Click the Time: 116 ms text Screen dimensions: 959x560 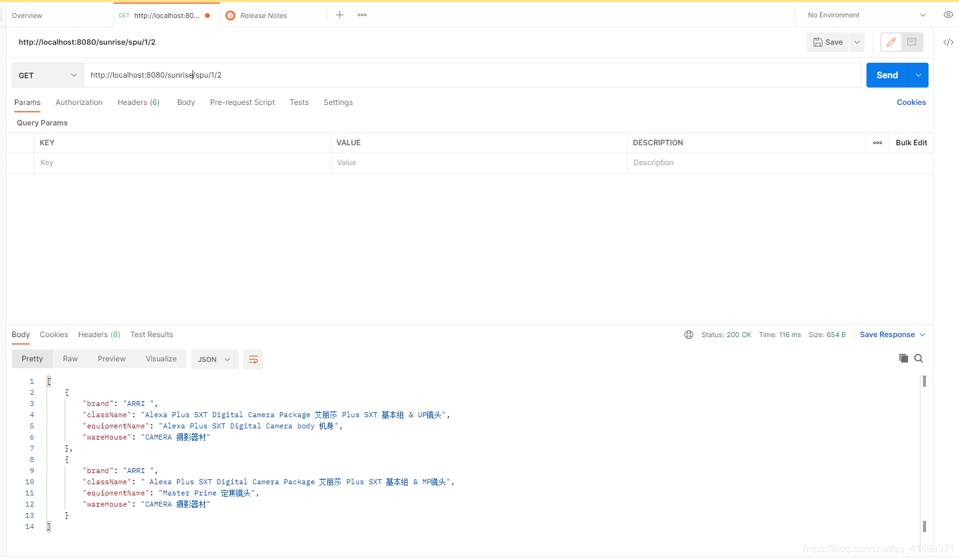point(779,335)
